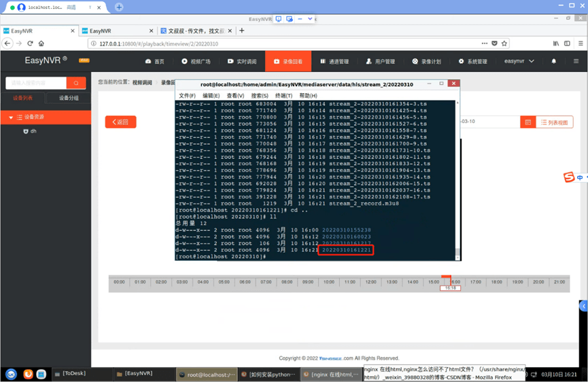Open nginx Firefox taskbar item
The image size is (588, 382).
[x=331, y=374]
